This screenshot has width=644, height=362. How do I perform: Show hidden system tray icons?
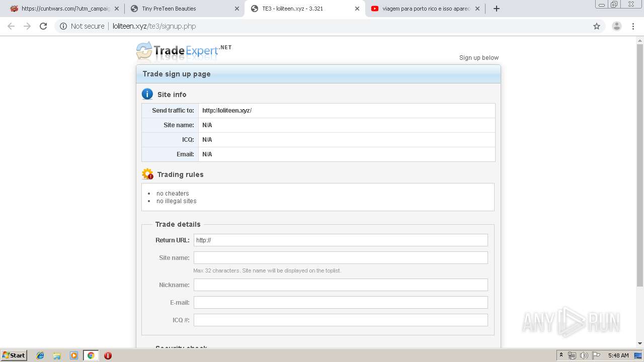[561, 355]
